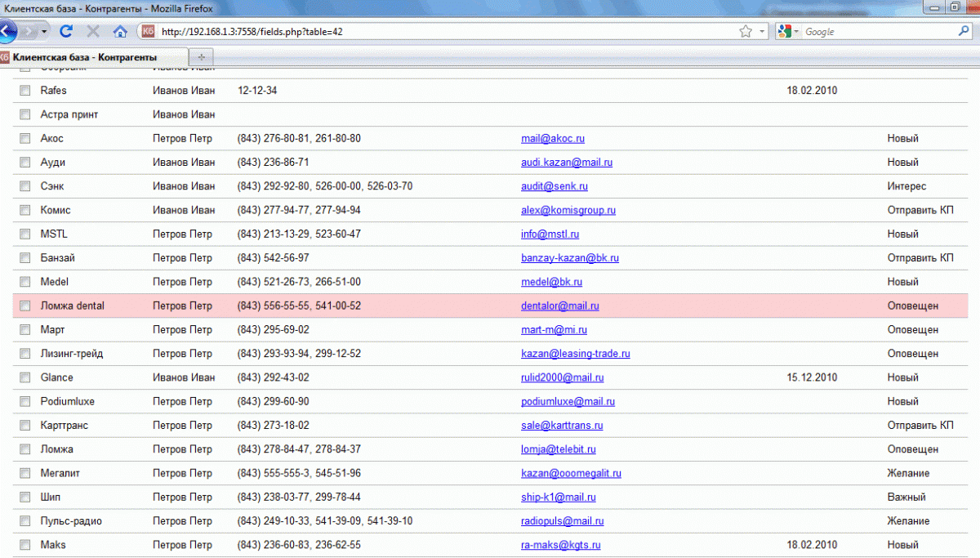Open the back/forward history dropdown arrow
This screenshot has width=980, height=558.
click(x=44, y=31)
